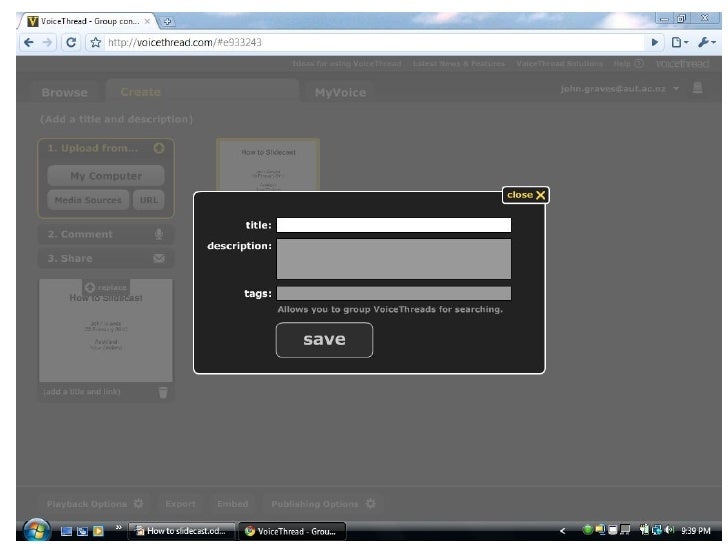Click the identity avatar icon

[697, 88]
